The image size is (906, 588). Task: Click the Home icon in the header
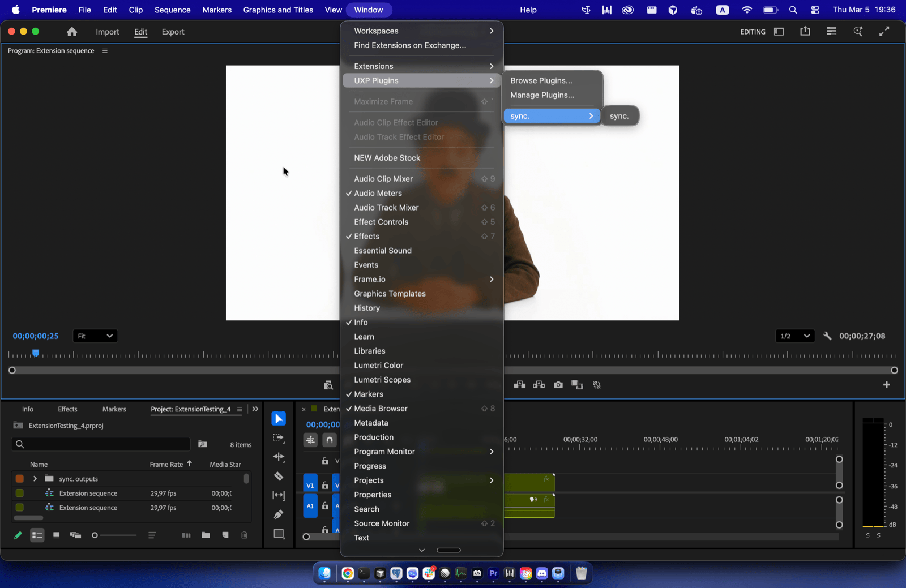[72, 32]
